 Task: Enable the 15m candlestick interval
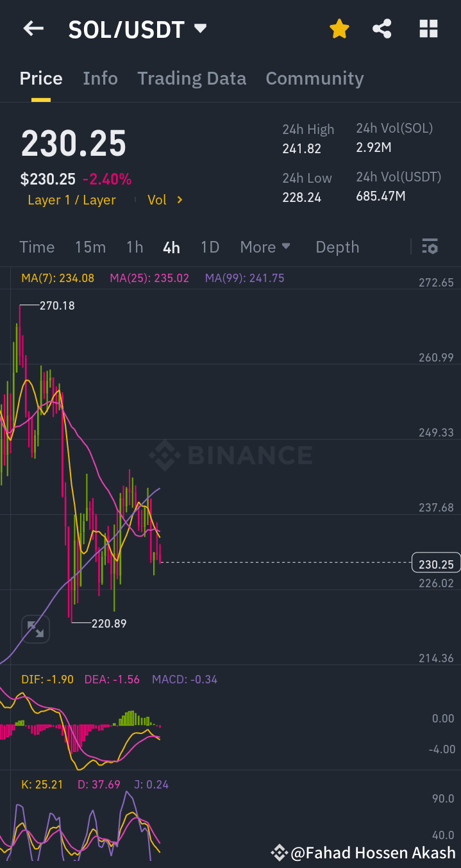90,247
